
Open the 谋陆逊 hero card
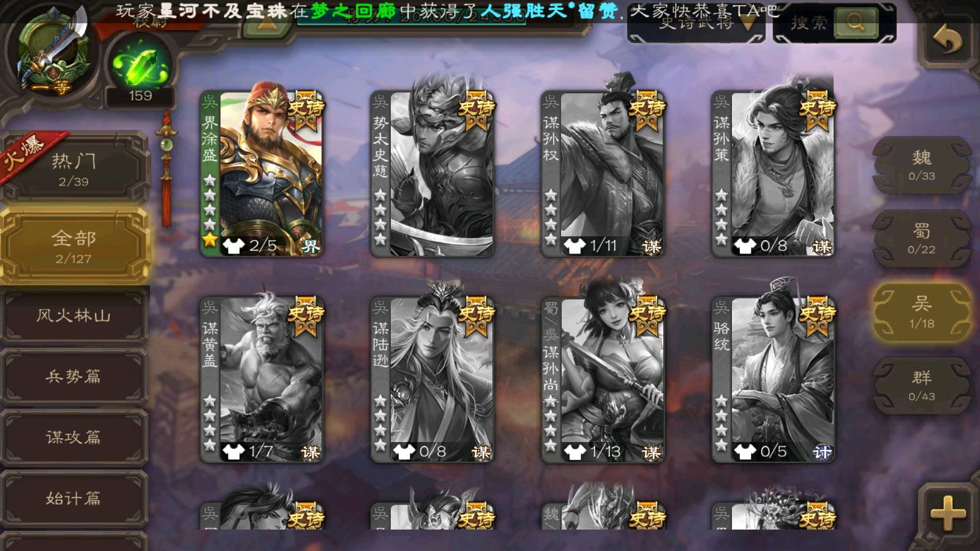(x=432, y=380)
